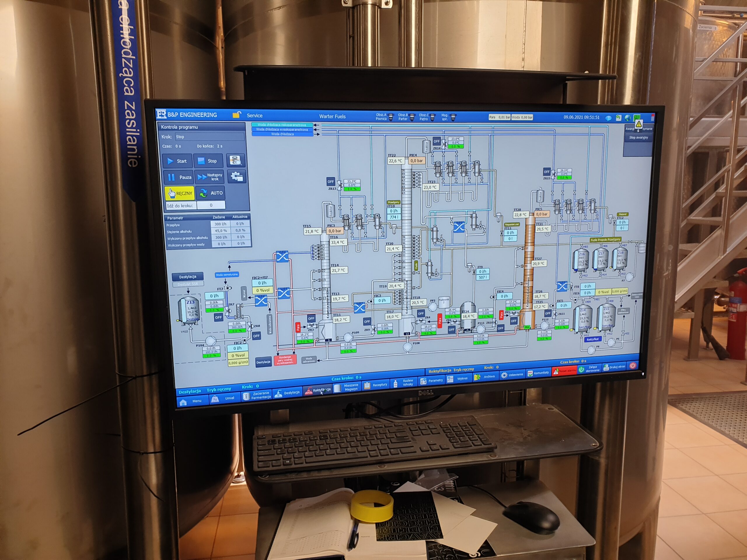
Task: Click the Obsz.C Piętro lamp icon
Action: pyautogui.click(x=433, y=117)
